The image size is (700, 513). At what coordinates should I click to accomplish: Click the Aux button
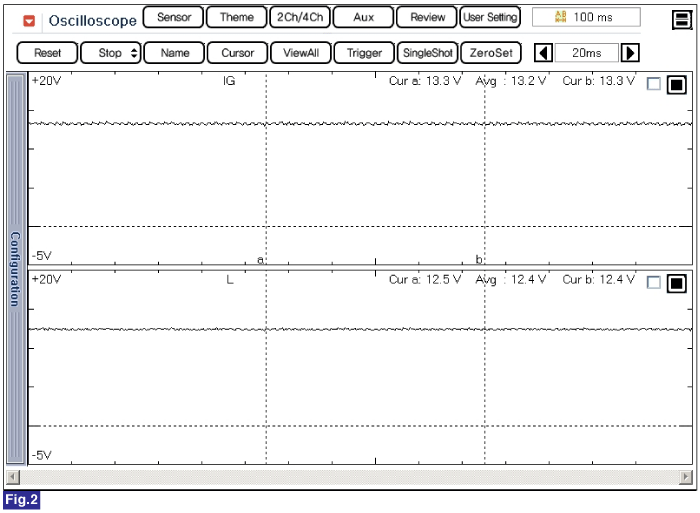click(363, 17)
